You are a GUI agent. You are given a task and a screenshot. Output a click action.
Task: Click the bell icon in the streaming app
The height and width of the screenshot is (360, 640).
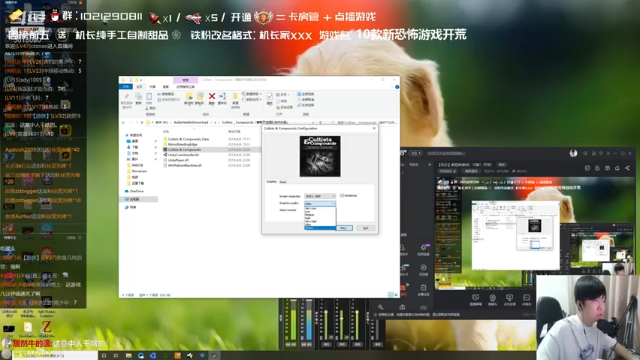point(617,168)
